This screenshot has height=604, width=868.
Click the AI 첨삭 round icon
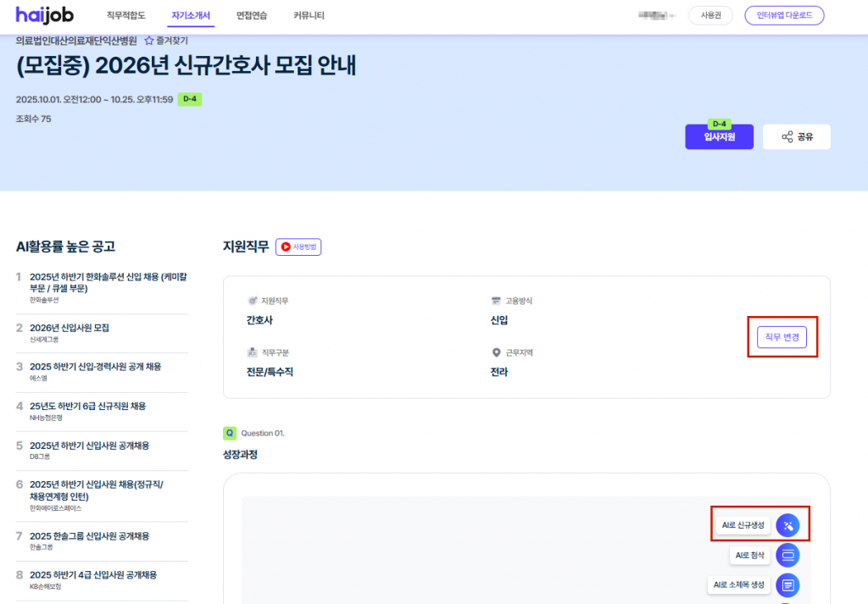tap(787, 556)
